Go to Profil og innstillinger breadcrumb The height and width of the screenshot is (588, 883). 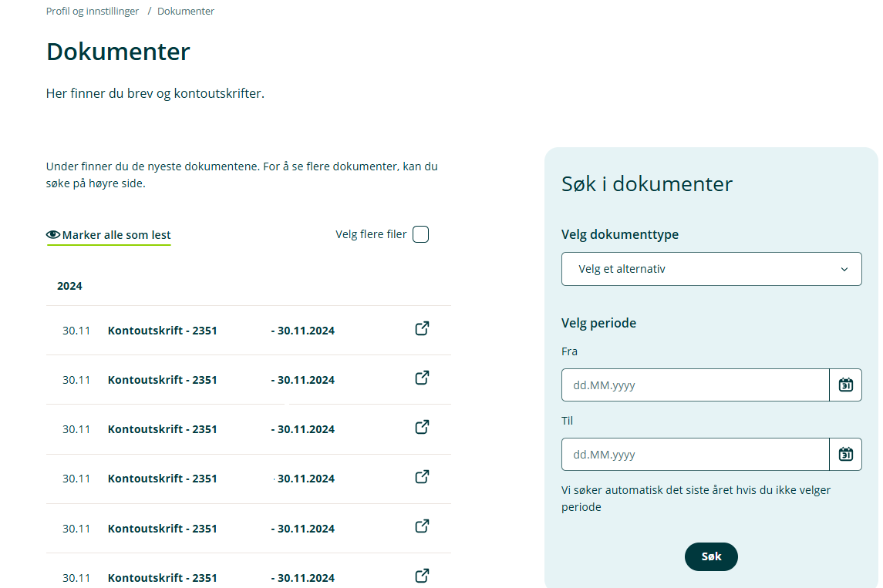click(93, 12)
